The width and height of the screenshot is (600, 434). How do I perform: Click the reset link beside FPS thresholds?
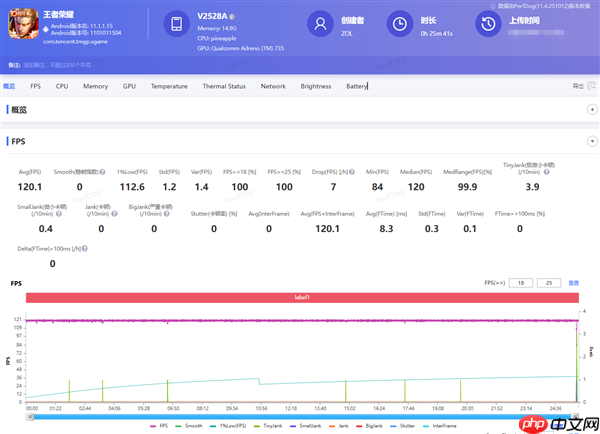[574, 283]
